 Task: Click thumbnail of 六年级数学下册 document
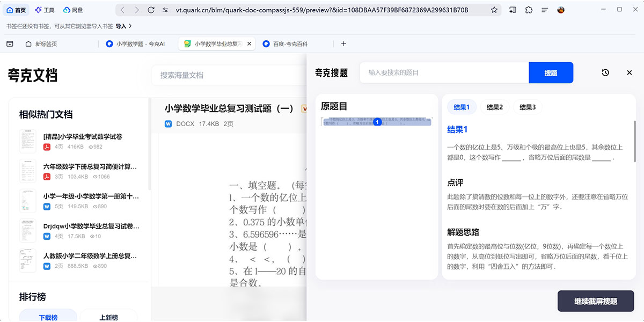(28, 171)
